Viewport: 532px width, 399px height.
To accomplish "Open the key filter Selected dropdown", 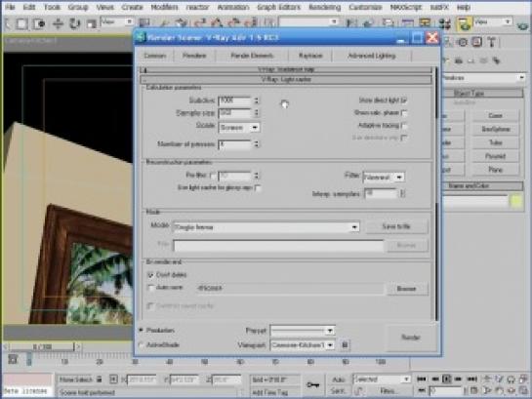I will point(382,379).
